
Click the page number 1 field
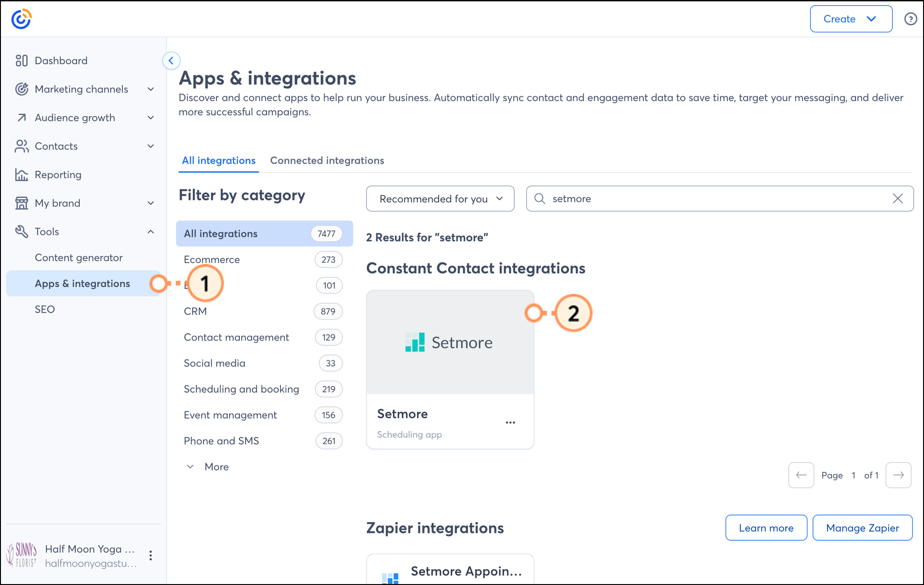point(854,475)
